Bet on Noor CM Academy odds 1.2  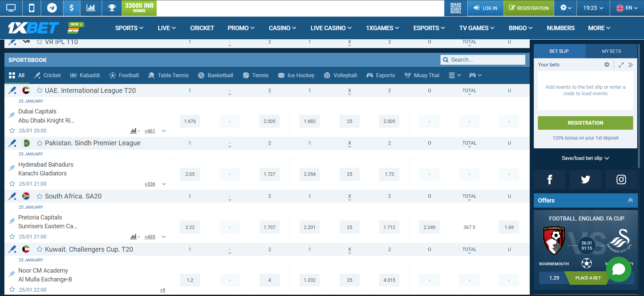[190, 280]
